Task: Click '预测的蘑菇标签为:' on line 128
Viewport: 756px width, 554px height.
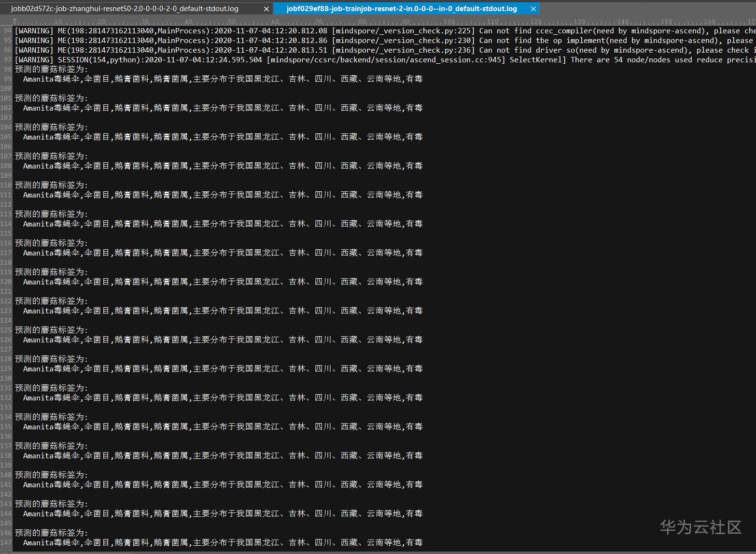Action: pyautogui.click(x=52, y=359)
